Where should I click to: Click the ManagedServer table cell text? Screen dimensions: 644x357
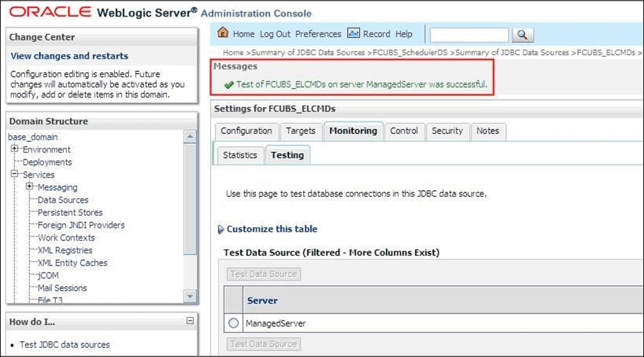(x=276, y=324)
